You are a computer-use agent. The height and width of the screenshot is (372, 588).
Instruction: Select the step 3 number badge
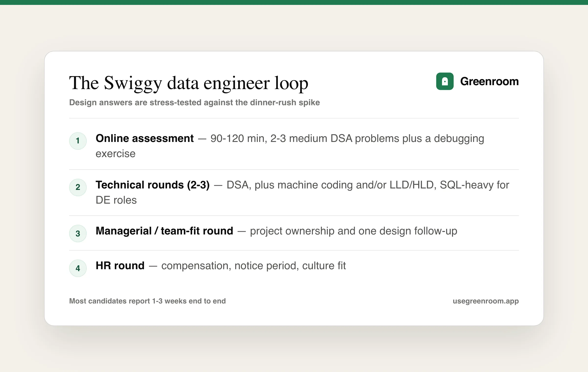(78, 233)
